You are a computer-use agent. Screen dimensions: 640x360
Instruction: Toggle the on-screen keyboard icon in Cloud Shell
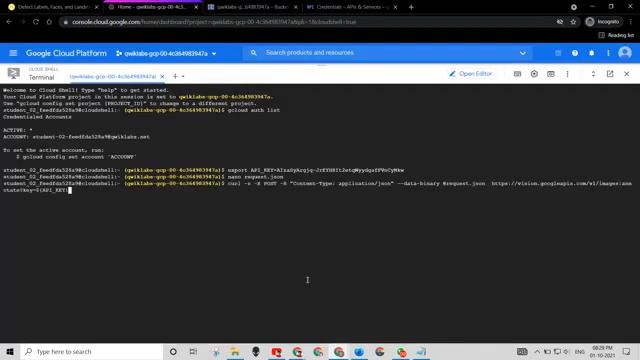(517, 74)
